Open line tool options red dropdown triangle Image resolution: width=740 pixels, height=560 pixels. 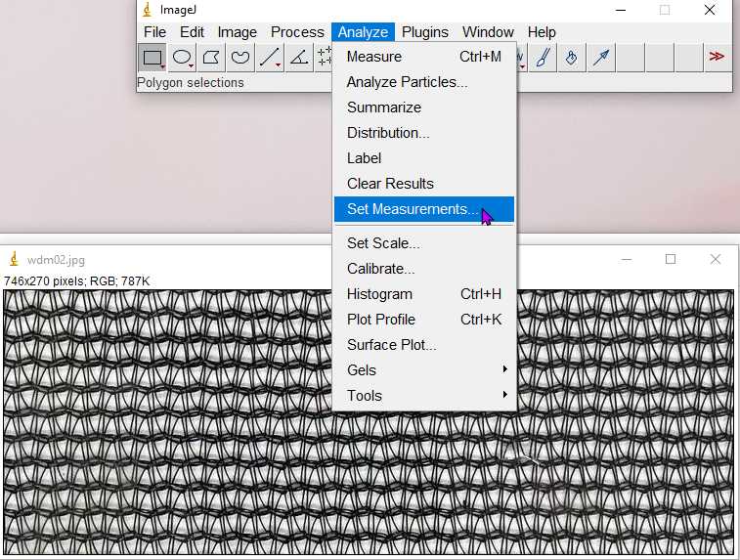278,65
